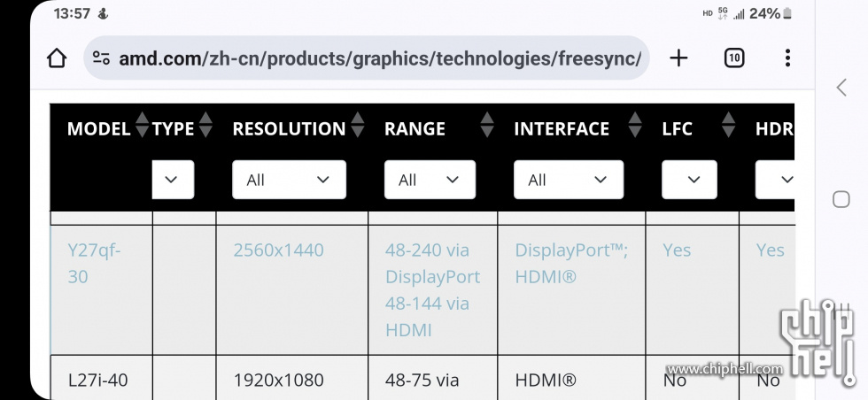Open the tab switcher showing 10 tabs
The width and height of the screenshot is (868, 400).
pos(734,58)
